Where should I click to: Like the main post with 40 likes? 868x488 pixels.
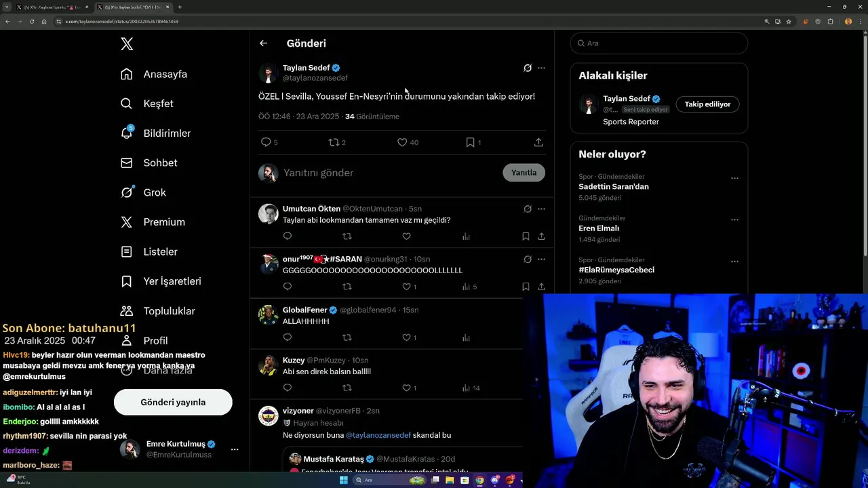pyautogui.click(x=402, y=142)
